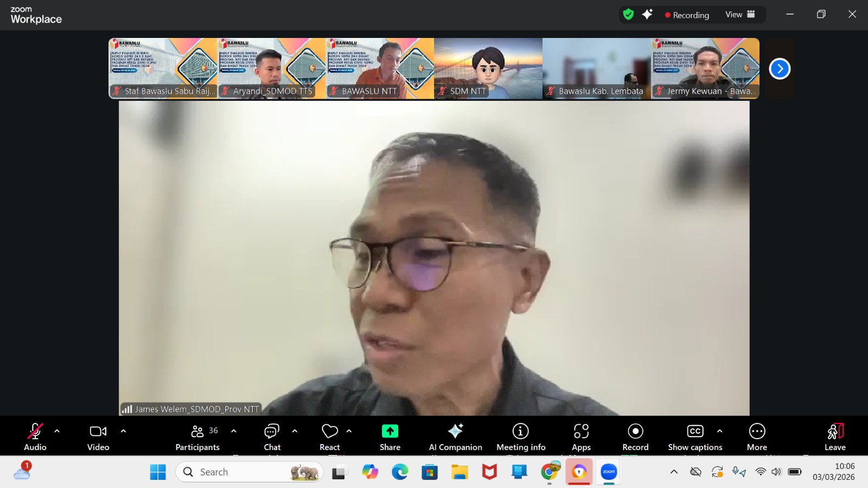Open Microsoft Edge from the taskbar
The image size is (868, 488).
click(x=400, y=472)
